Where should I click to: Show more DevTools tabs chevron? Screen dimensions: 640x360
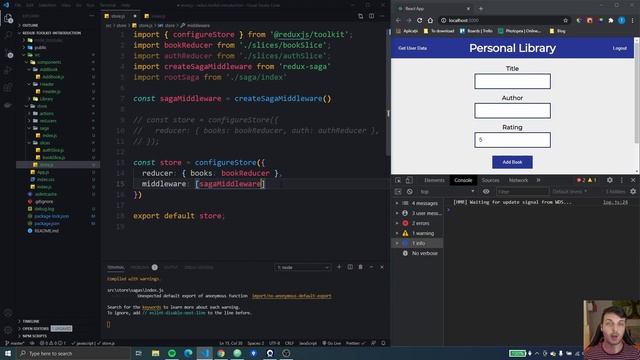[538, 180]
